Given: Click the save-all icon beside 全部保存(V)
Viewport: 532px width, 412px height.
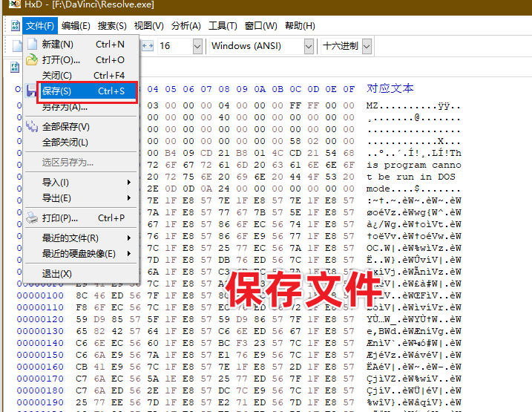Looking at the screenshot, I should (x=32, y=126).
